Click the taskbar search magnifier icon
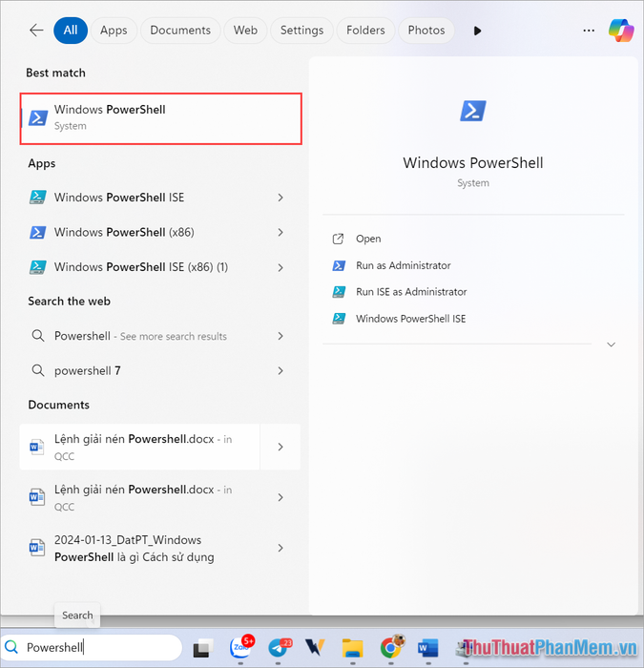Image resolution: width=644 pixels, height=668 pixels. 11,647
